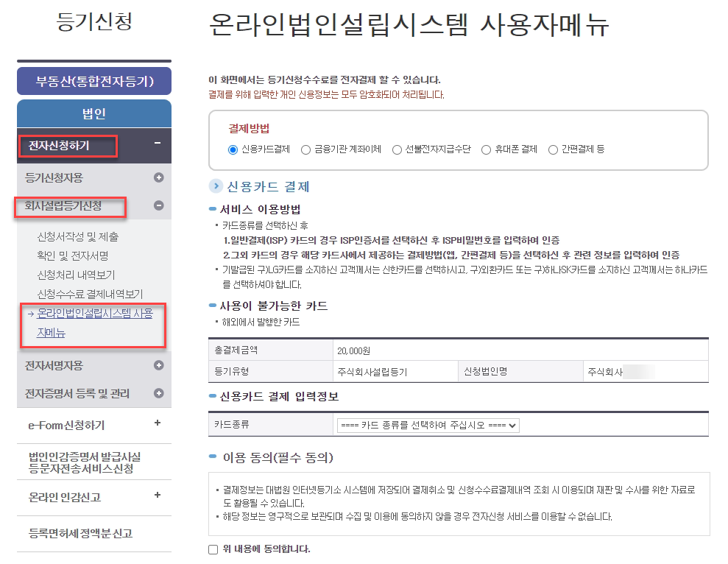Open 전자증명서 등록 및 관리 submenu
This screenshot has height=564, width=728.
point(77,393)
